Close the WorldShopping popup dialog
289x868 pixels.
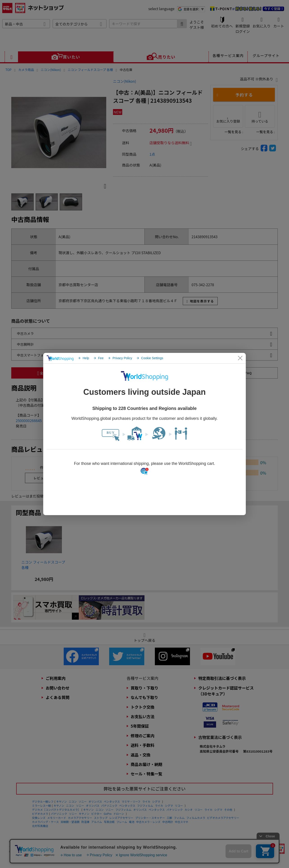click(240, 358)
